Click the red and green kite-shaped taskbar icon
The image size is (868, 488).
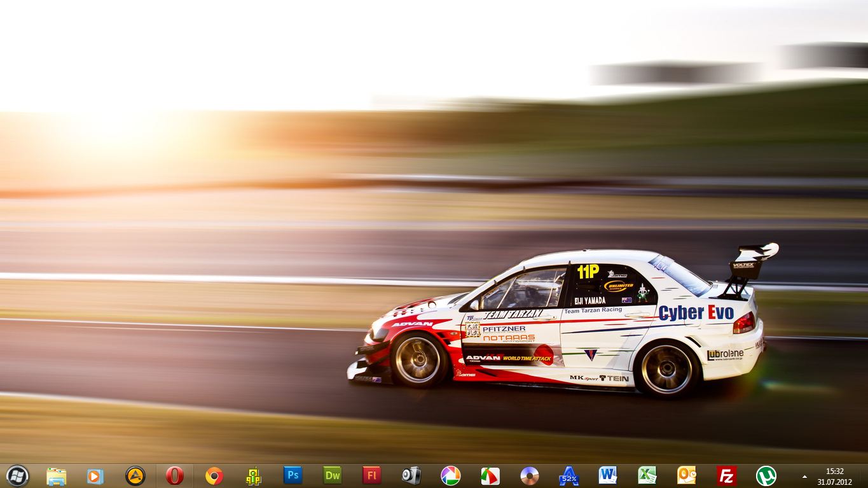coord(490,476)
